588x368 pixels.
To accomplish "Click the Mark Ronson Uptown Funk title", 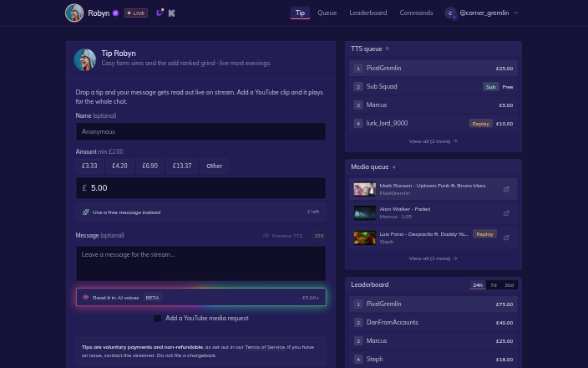I will (x=433, y=186).
